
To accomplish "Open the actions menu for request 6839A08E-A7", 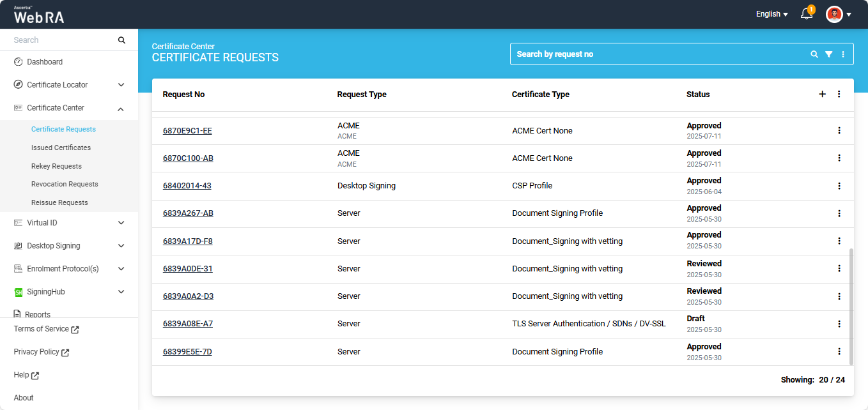I will (839, 324).
